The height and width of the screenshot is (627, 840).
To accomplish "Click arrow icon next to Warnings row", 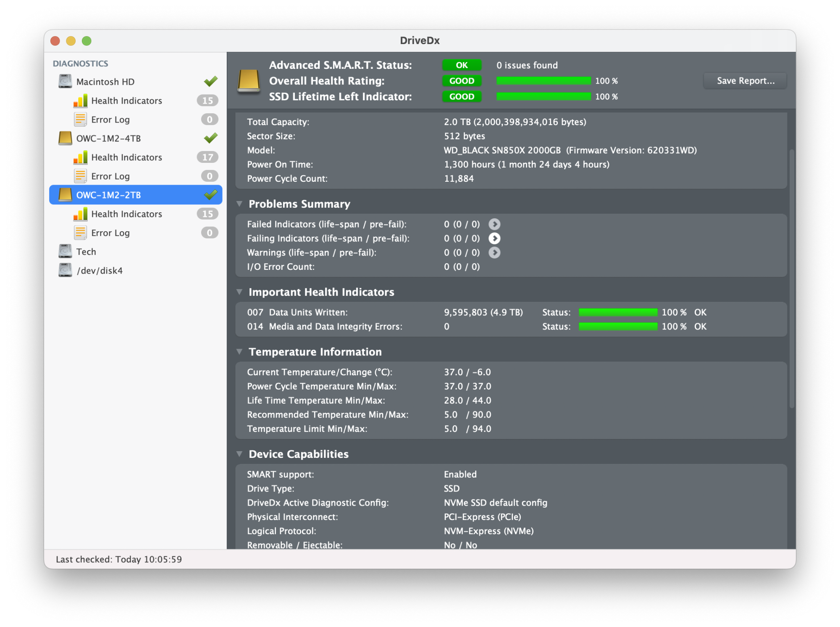I will (494, 253).
